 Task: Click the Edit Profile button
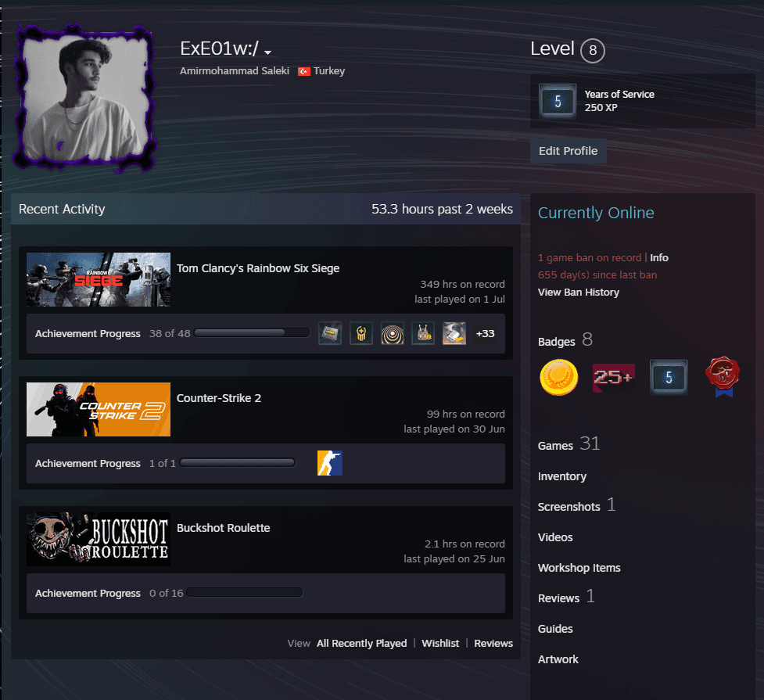569,151
